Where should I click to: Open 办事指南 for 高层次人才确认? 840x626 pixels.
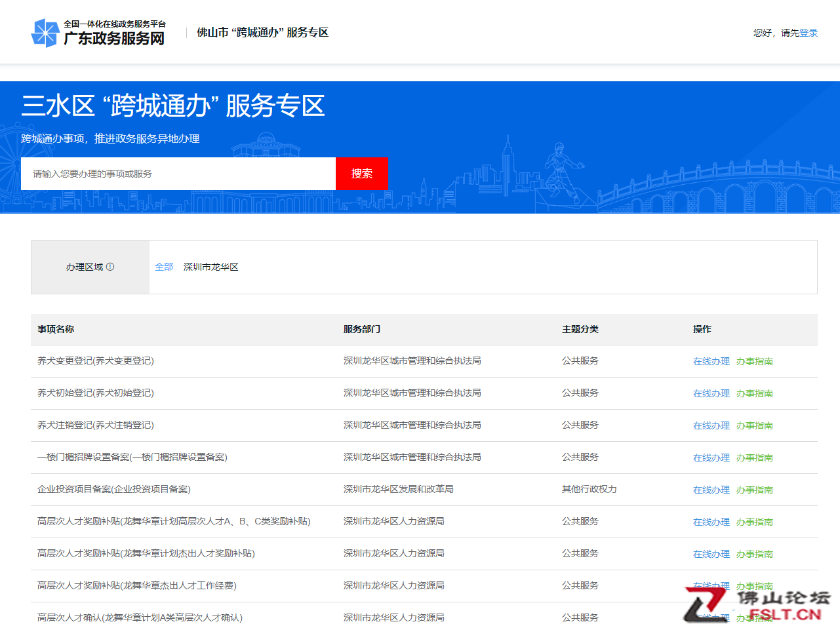(x=754, y=617)
